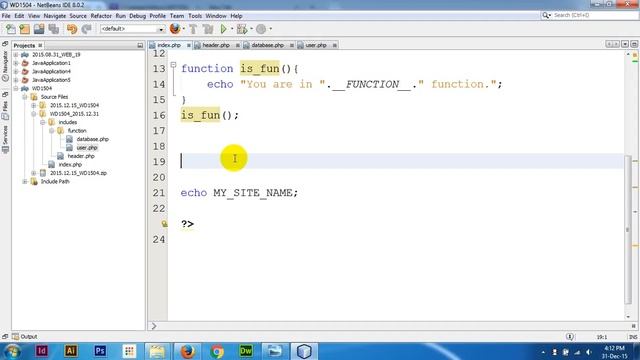Viewport: 640px width, 360px height.
Task: Open the Profile Project dropdown arrow
Action: tap(270, 29)
